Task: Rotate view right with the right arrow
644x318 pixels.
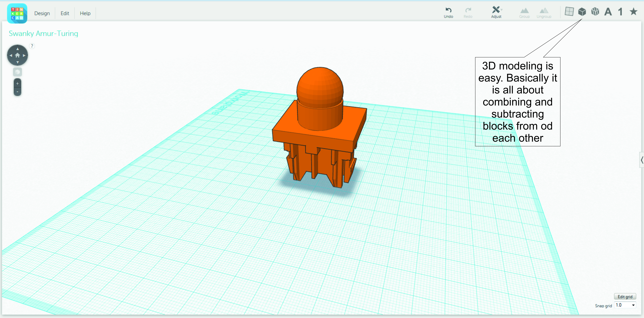Action: (24, 55)
